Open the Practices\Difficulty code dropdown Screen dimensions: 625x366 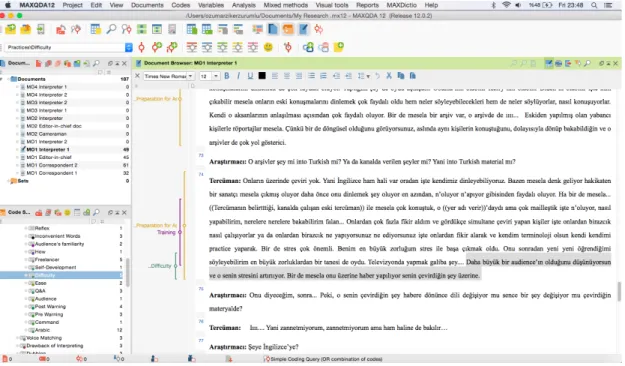click(x=128, y=47)
